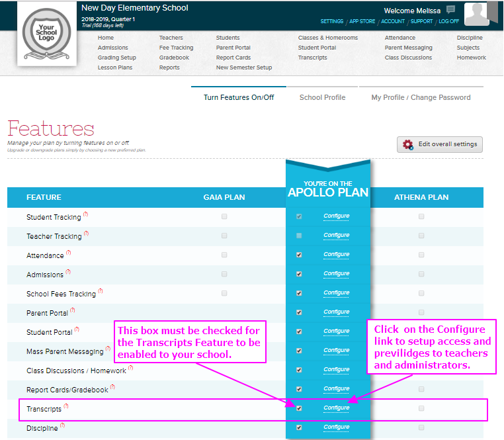Open the Report Cards menu item
Screen dimensions: 504x440
tap(233, 58)
